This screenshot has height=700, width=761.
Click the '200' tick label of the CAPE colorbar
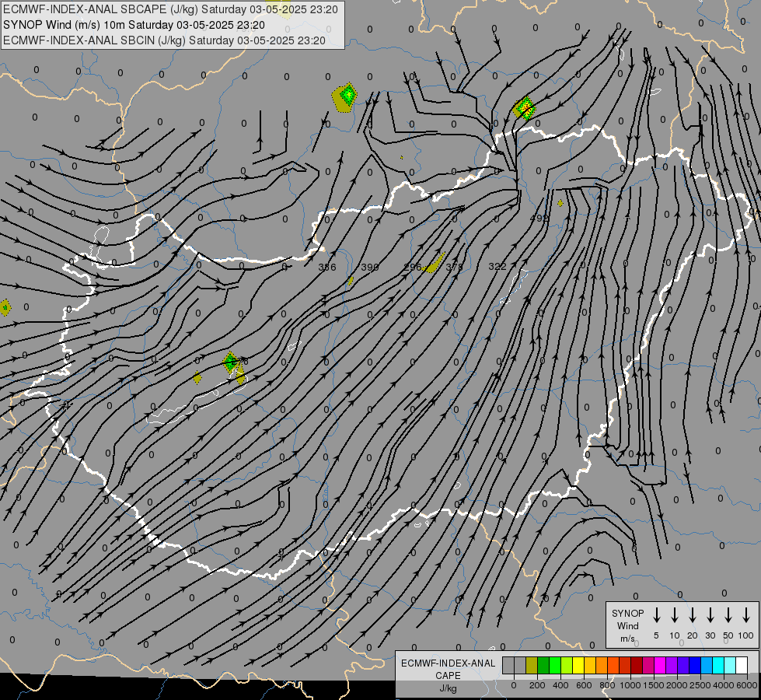[537, 685]
